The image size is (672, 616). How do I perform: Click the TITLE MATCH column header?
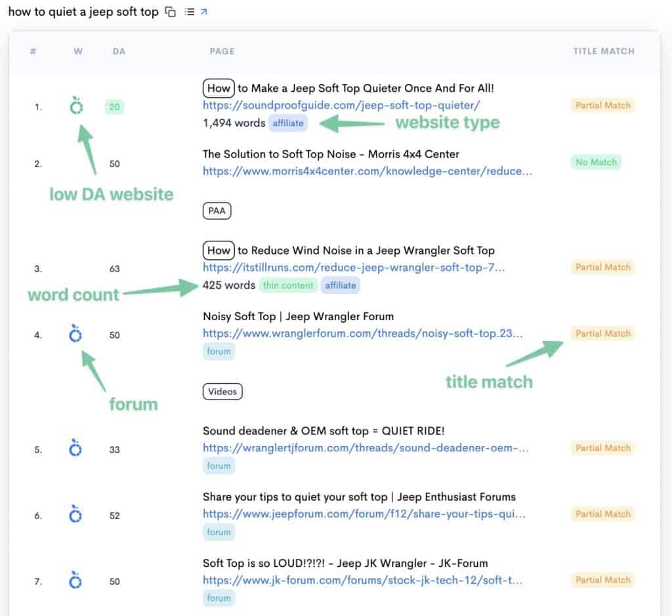point(604,51)
